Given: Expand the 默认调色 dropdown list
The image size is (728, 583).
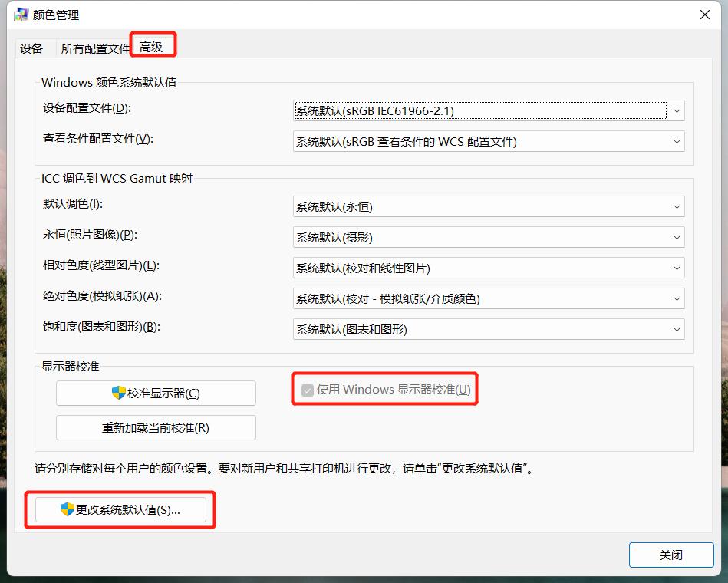Looking at the screenshot, I should 676,206.
